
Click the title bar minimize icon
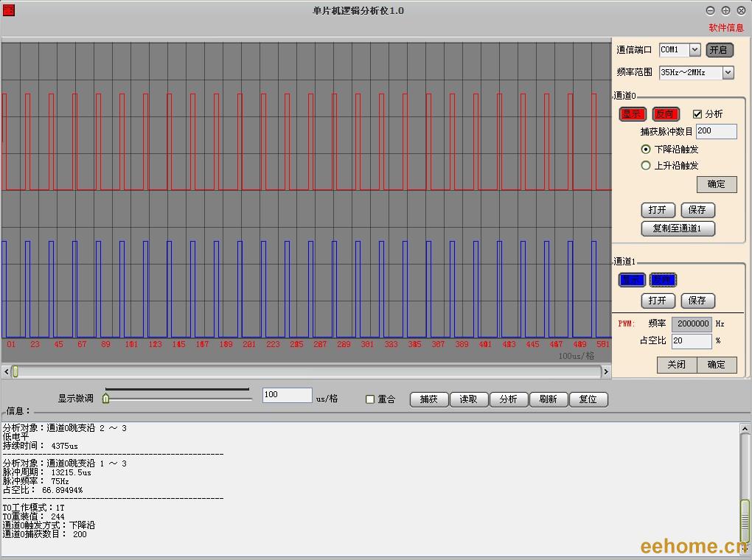[710, 10]
